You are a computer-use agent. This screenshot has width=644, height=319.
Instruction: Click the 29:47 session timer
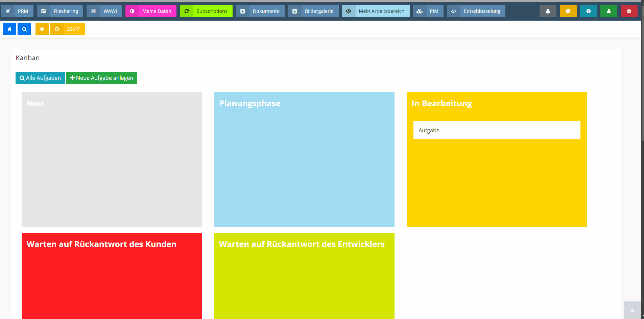tap(68, 29)
